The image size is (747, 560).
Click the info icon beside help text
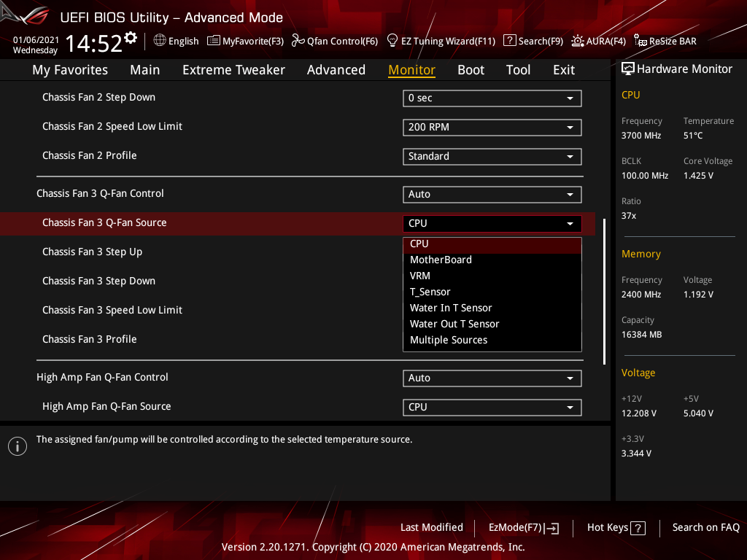[18, 446]
